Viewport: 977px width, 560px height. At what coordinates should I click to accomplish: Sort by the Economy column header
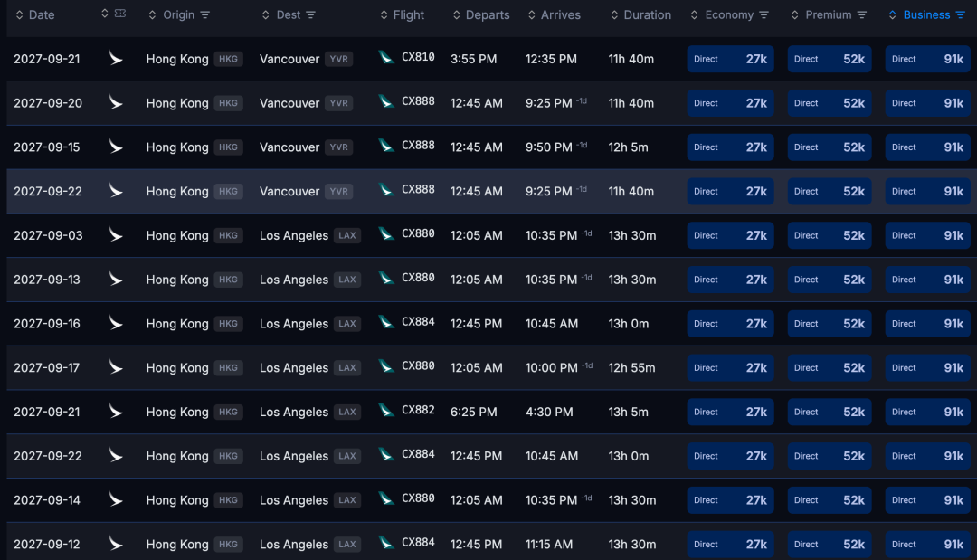click(722, 15)
